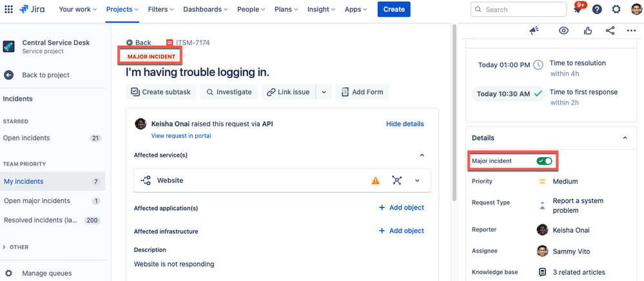Viewport: 644px width, 281px height.
Task: Open the ITSM-7174 issue key link
Action: [x=193, y=43]
